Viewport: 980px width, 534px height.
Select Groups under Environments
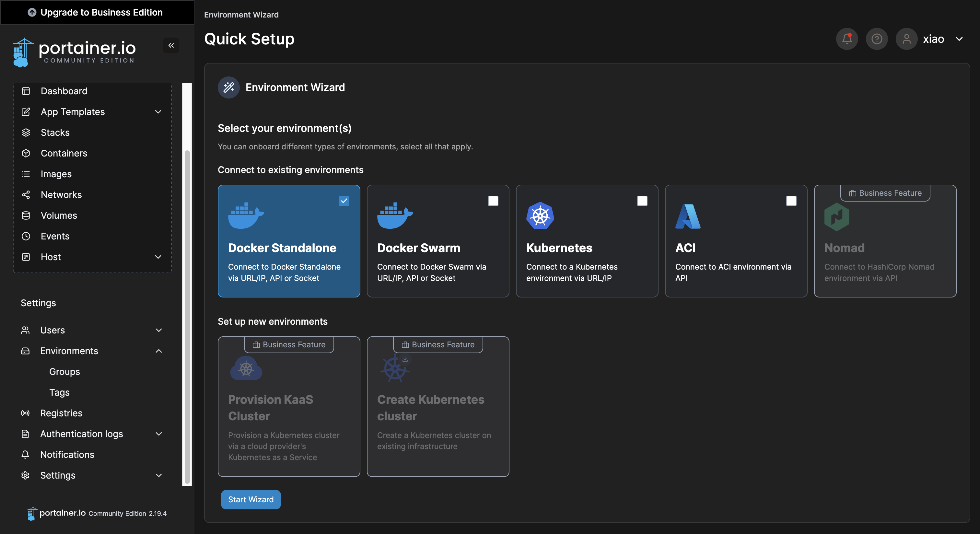pyautogui.click(x=64, y=372)
